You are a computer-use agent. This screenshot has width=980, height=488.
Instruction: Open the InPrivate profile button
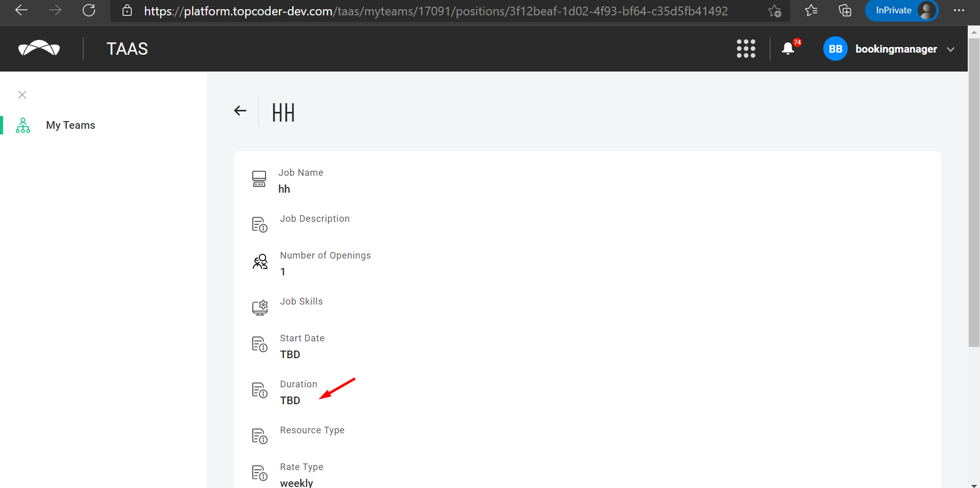point(902,10)
